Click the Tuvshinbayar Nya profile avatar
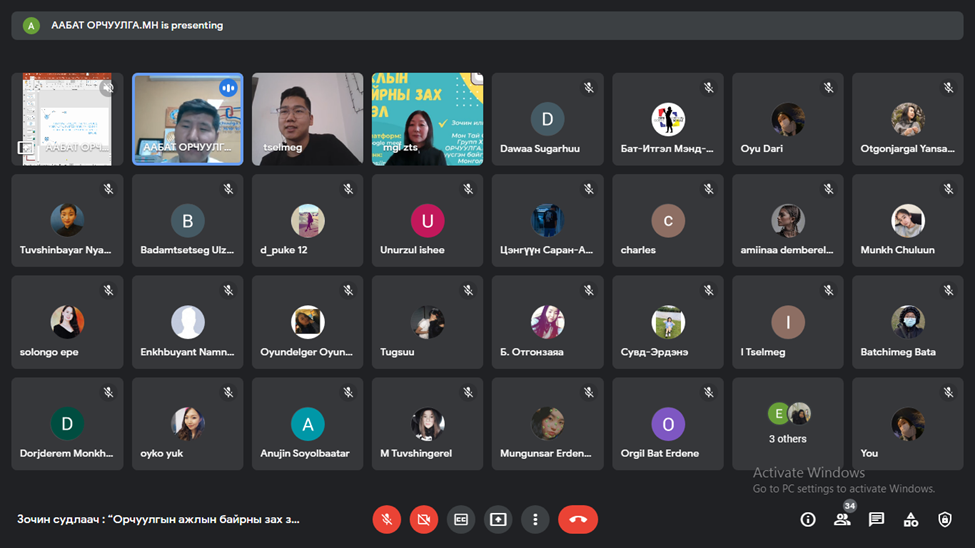Viewport: 975px width, 548px height. [x=67, y=220]
